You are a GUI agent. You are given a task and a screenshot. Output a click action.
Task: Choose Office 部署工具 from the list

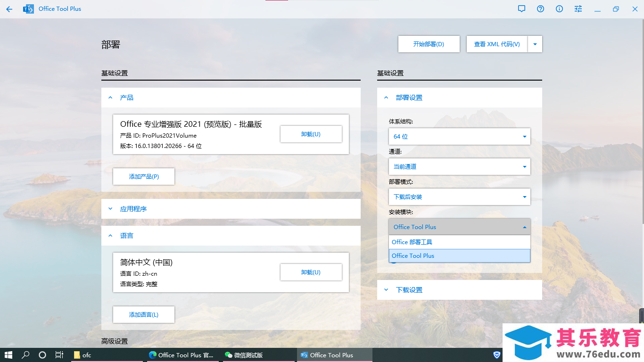click(460, 242)
